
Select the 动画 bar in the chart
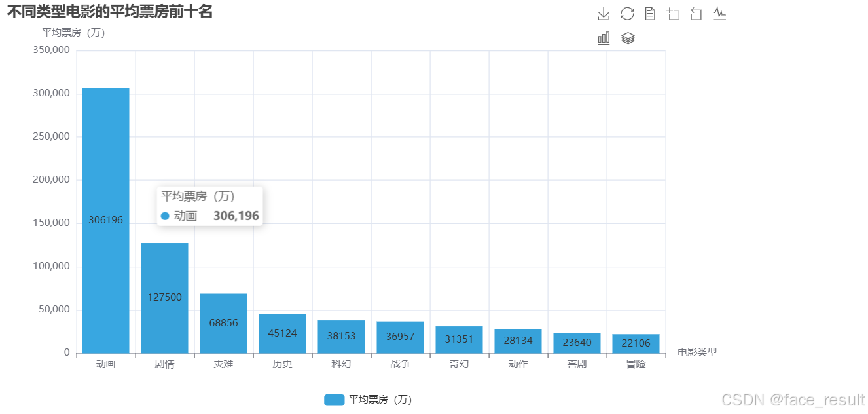coord(105,221)
